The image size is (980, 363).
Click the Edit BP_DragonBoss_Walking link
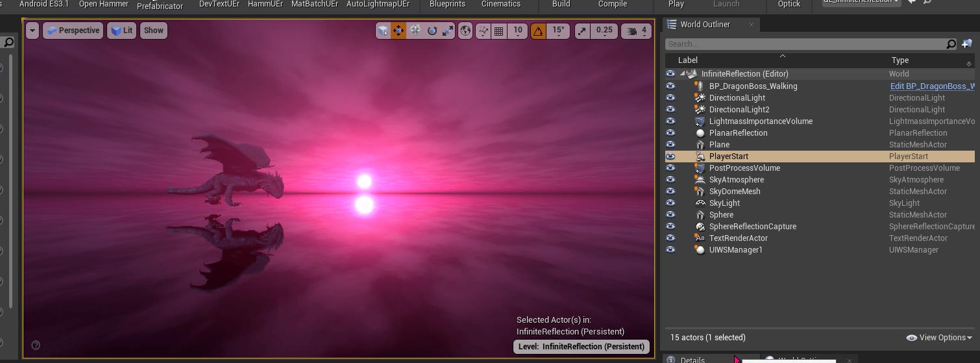tap(931, 86)
